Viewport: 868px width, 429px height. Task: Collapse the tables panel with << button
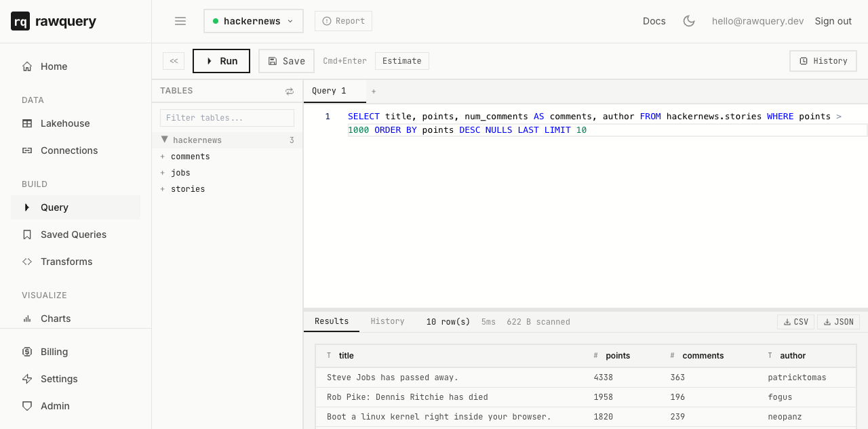[x=174, y=61]
